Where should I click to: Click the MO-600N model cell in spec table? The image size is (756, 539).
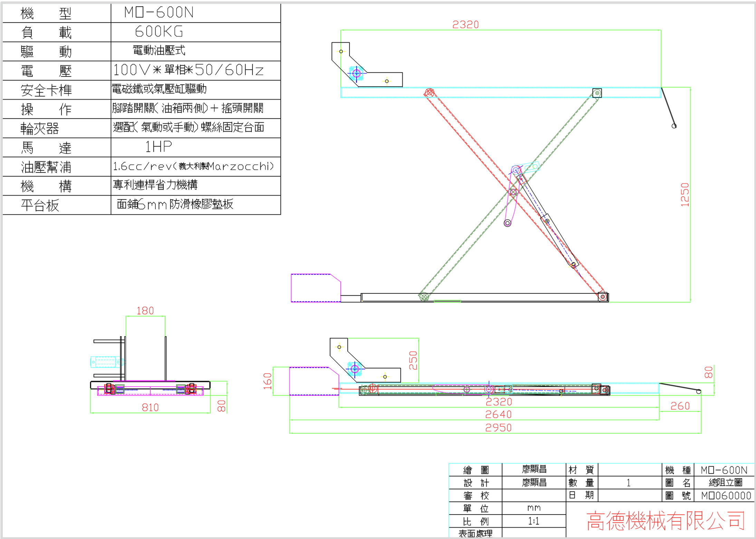tap(196, 13)
